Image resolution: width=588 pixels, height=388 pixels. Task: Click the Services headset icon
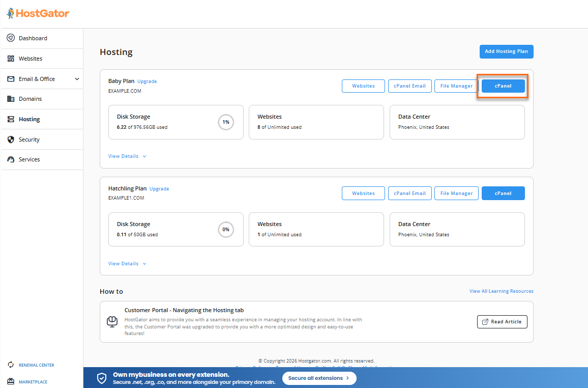pos(11,159)
